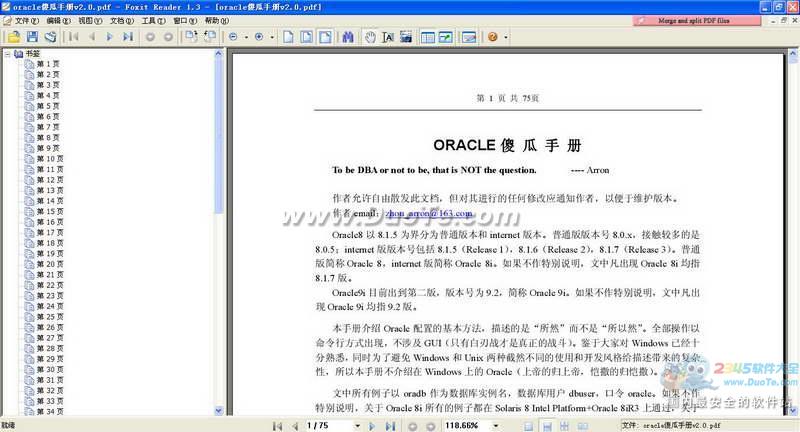Viewport: 800px width, 432px height.
Task: Open the zoom out dropdown arrow
Action: (246, 37)
